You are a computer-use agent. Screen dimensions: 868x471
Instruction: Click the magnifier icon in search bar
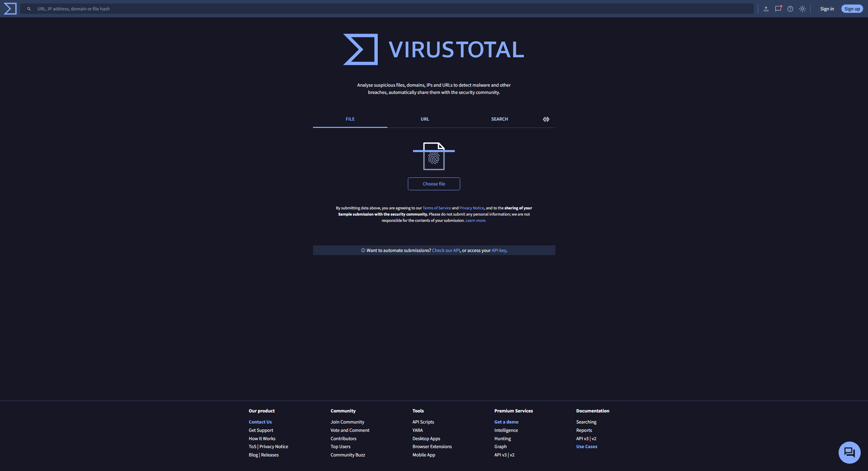coord(29,9)
